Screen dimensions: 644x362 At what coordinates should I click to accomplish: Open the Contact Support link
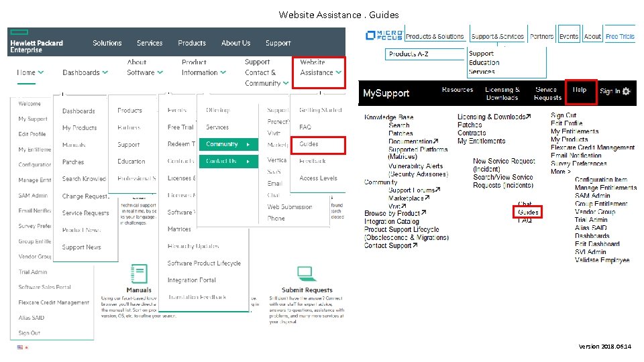(390, 245)
